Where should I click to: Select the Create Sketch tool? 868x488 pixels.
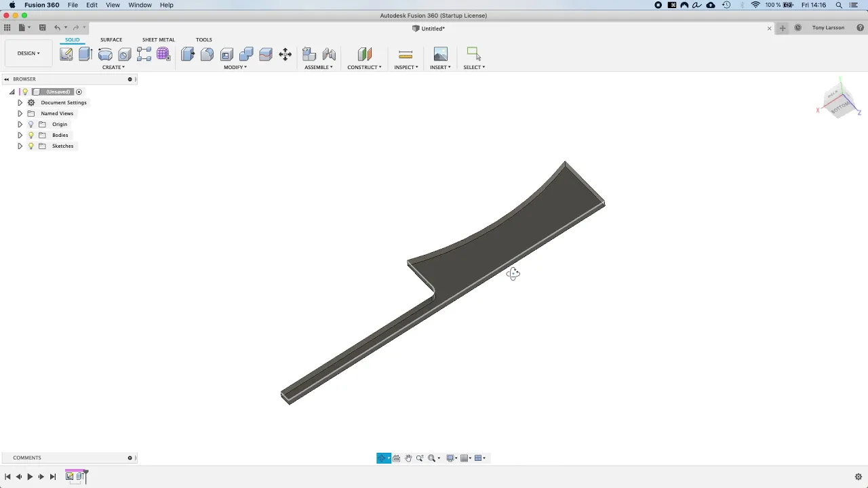click(x=66, y=54)
